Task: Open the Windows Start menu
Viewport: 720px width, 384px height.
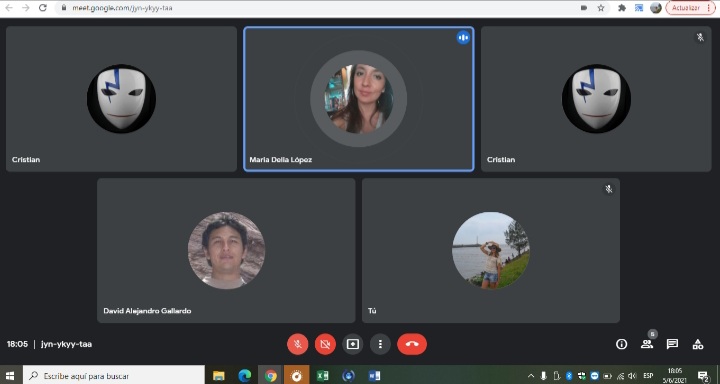Action: [10, 375]
